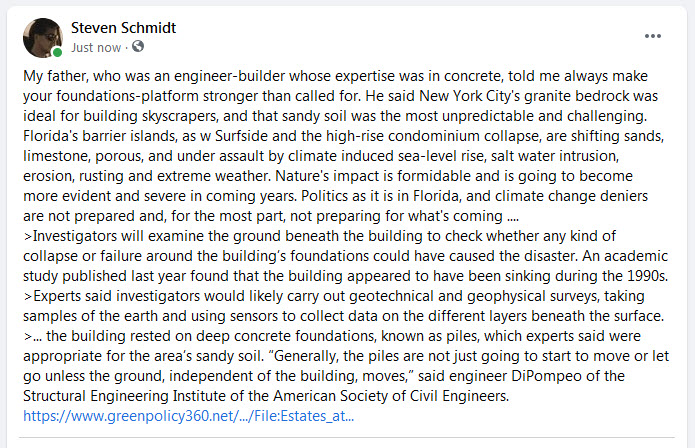Open the three-dot post options menu
695x448 pixels.
tap(653, 35)
